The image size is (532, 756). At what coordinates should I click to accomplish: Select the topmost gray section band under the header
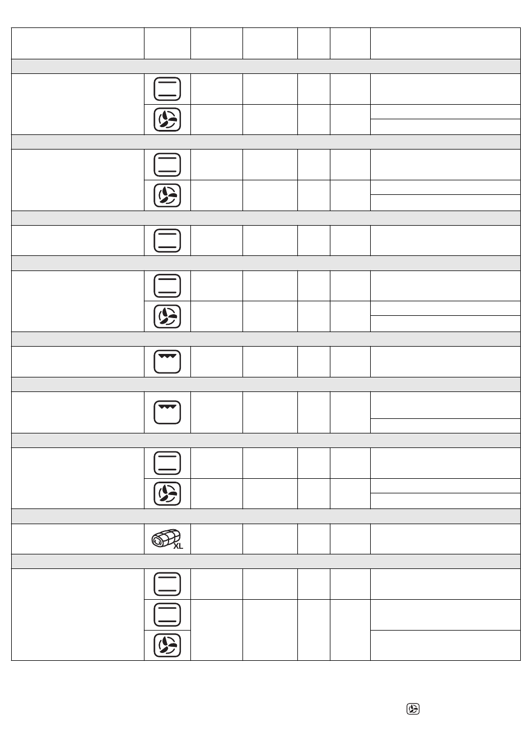click(x=266, y=66)
